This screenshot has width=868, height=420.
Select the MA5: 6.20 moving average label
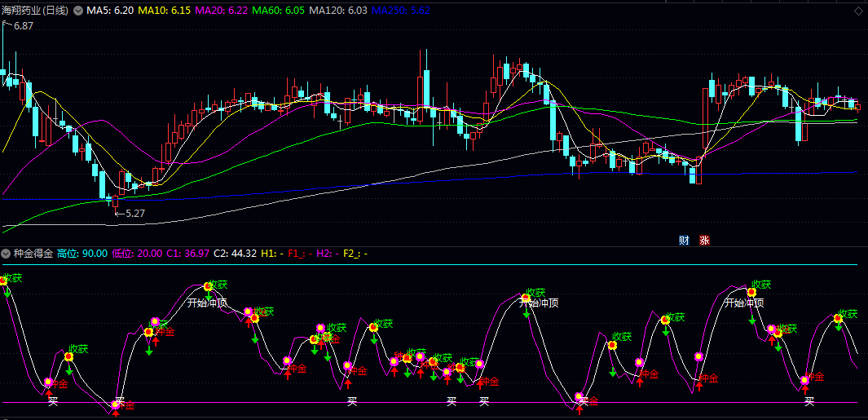point(109,11)
